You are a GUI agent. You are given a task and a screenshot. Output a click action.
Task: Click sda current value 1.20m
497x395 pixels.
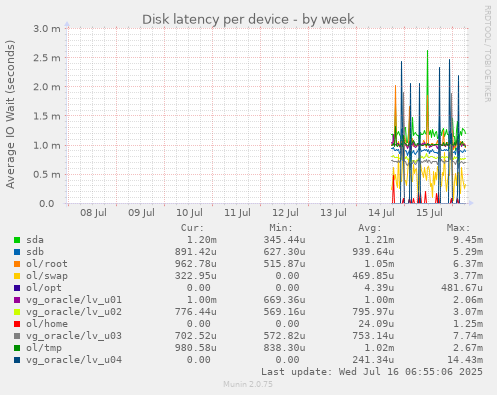pos(202,240)
